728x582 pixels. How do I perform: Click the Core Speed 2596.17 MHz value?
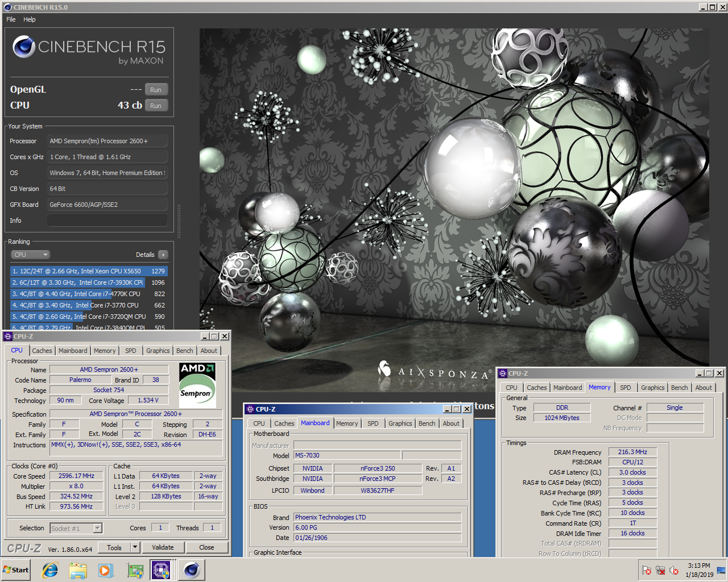click(x=76, y=476)
